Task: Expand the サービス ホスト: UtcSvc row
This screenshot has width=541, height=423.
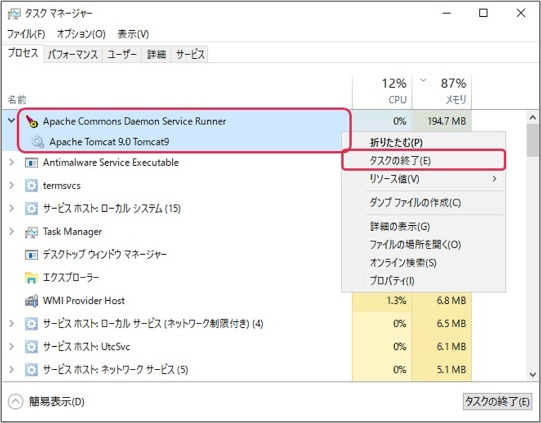Action: tap(11, 346)
